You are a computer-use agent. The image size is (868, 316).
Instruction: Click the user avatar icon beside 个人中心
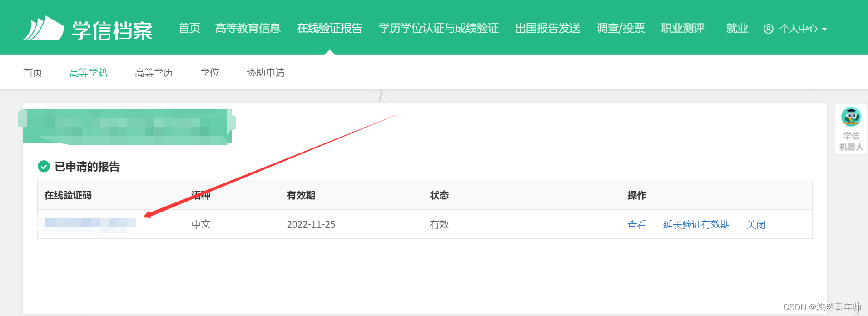click(x=768, y=29)
